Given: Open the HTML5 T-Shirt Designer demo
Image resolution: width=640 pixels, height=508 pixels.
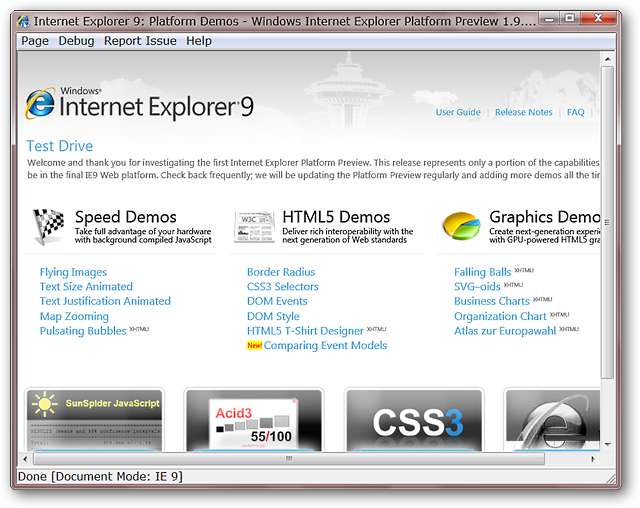Looking at the screenshot, I should [305, 331].
